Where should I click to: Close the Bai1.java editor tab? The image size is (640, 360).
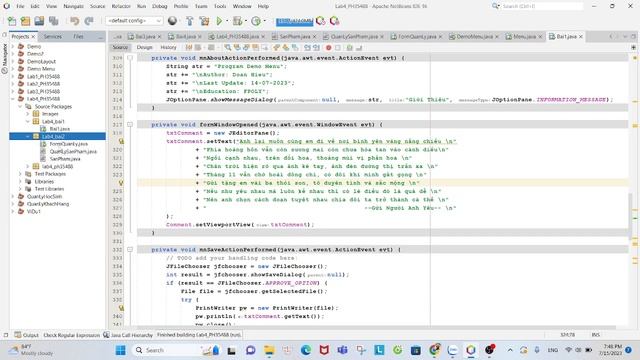pyautogui.click(x=580, y=37)
